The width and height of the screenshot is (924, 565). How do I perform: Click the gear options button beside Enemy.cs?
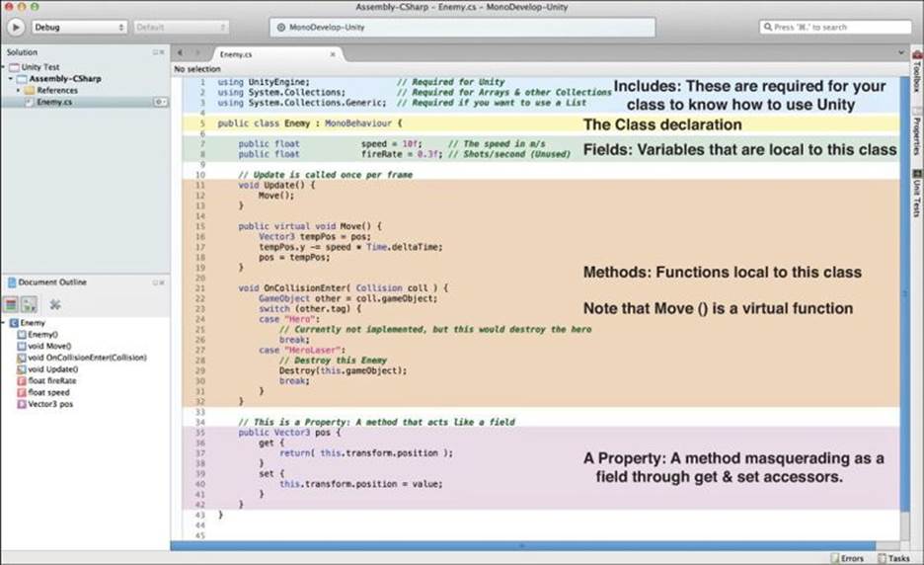pos(159,102)
